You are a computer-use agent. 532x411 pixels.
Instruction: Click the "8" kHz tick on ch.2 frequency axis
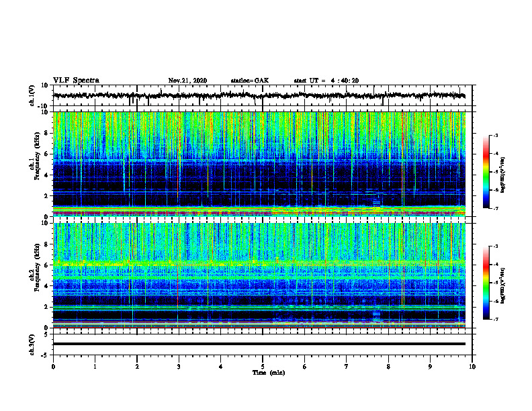coord(47,244)
